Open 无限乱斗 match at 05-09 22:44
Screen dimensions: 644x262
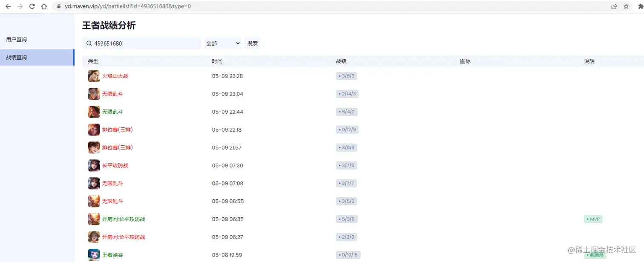click(x=112, y=112)
